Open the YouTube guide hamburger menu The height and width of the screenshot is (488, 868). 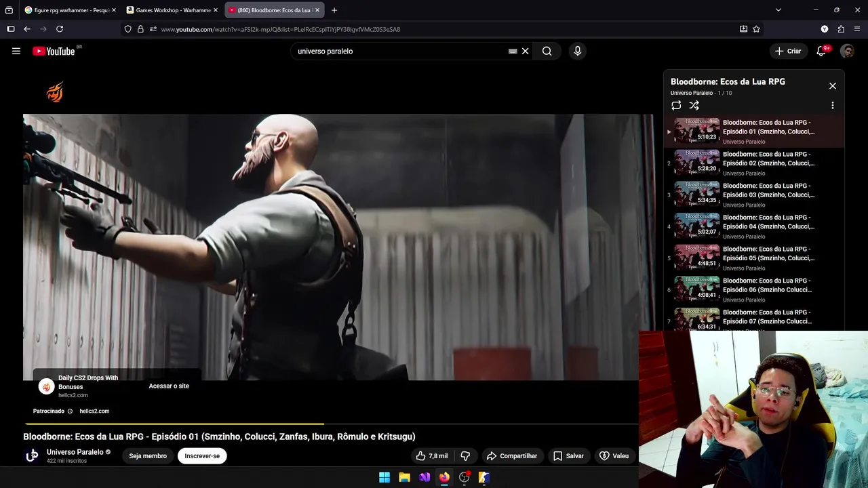tap(16, 51)
